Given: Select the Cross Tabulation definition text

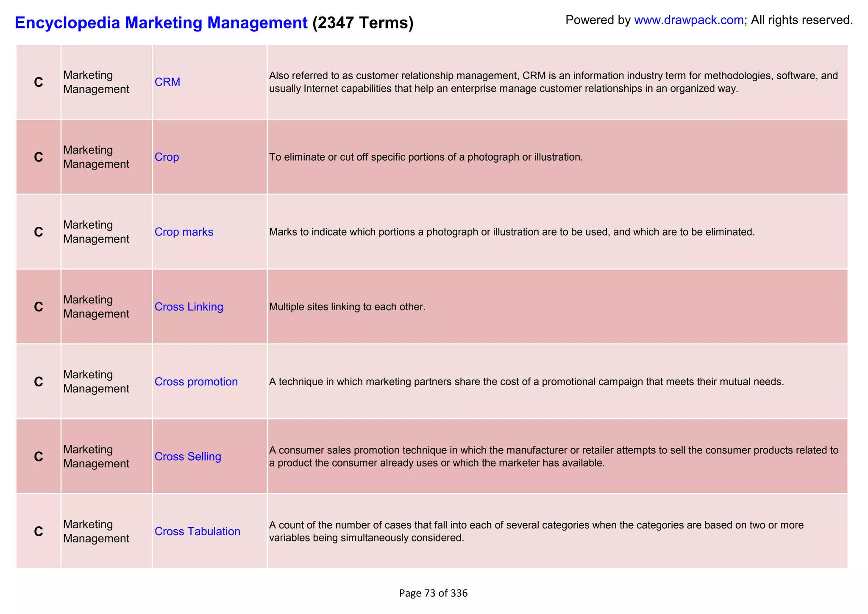Looking at the screenshot, I should tap(536, 531).
